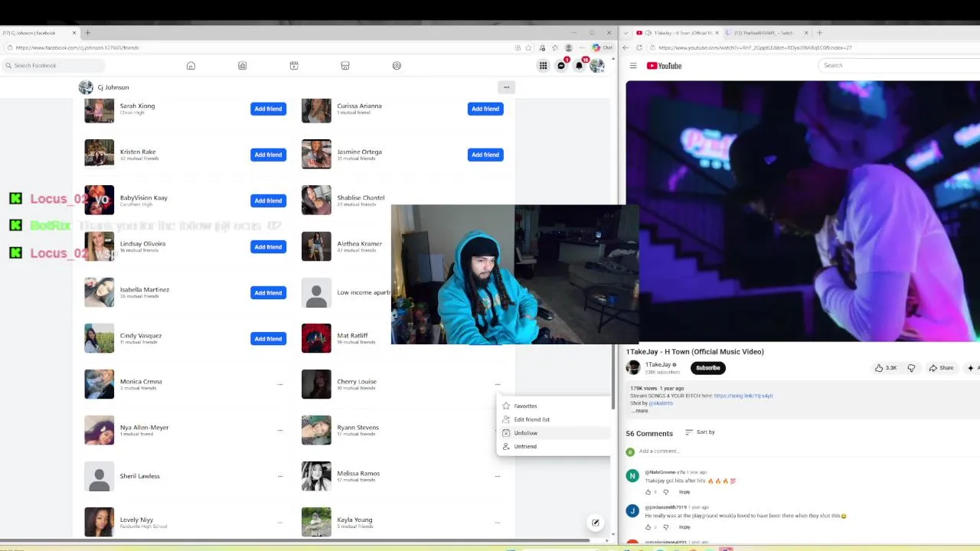
Task: Add Curissa Arianna as friend
Action: point(485,109)
